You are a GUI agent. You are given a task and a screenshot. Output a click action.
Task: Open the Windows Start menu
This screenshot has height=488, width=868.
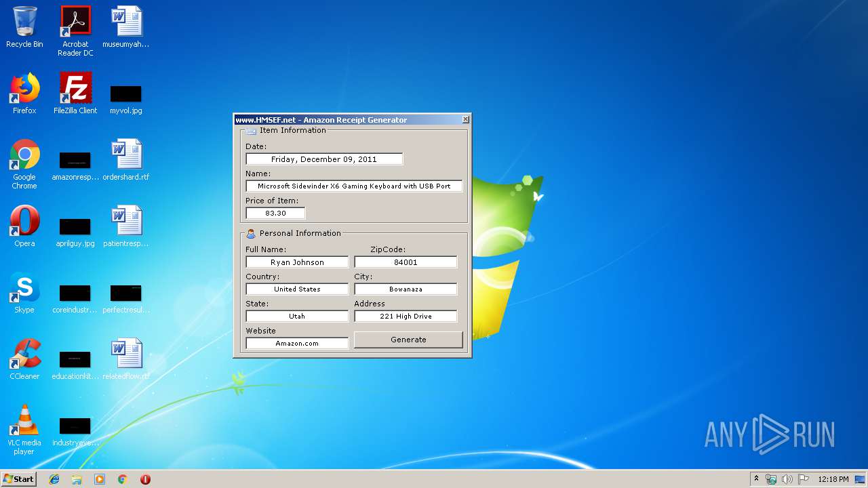[x=19, y=479]
